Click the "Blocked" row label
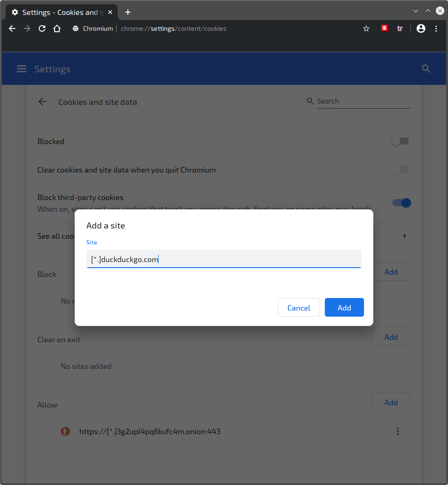The image size is (448, 485). pyautogui.click(x=51, y=141)
